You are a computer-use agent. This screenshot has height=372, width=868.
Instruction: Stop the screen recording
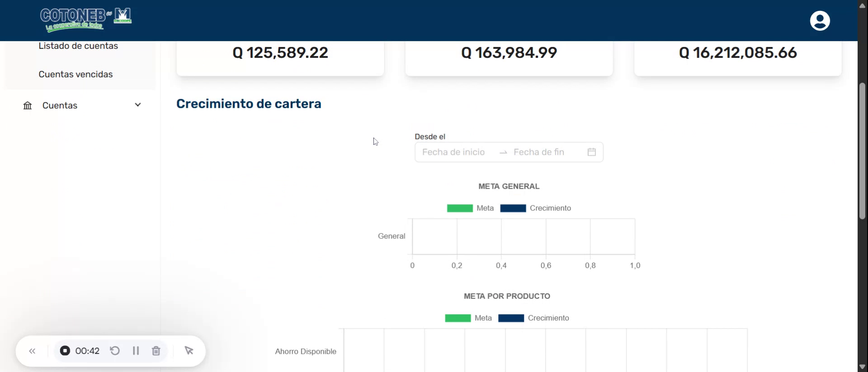click(x=65, y=351)
